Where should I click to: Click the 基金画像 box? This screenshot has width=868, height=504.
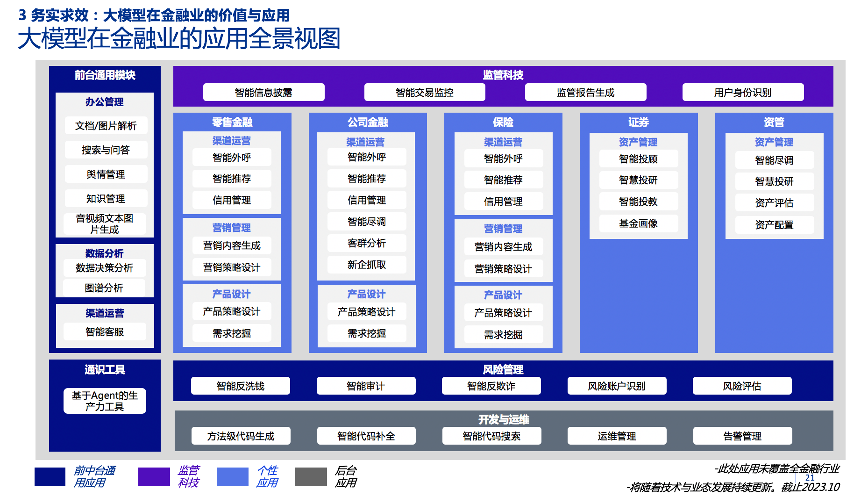[x=639, y=223]
